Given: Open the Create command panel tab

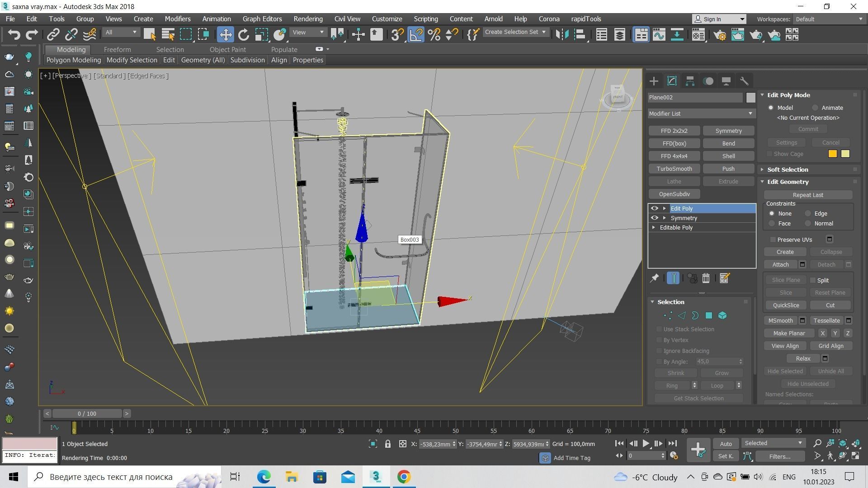Looking at the screenshot, I should click(x=654, y=81).
